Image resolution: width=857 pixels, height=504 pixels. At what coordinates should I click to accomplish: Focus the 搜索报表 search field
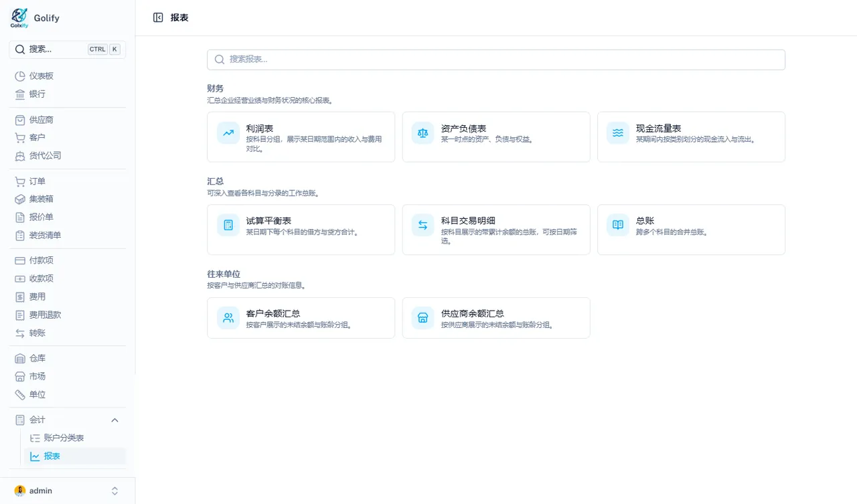(x=496, y=60)
